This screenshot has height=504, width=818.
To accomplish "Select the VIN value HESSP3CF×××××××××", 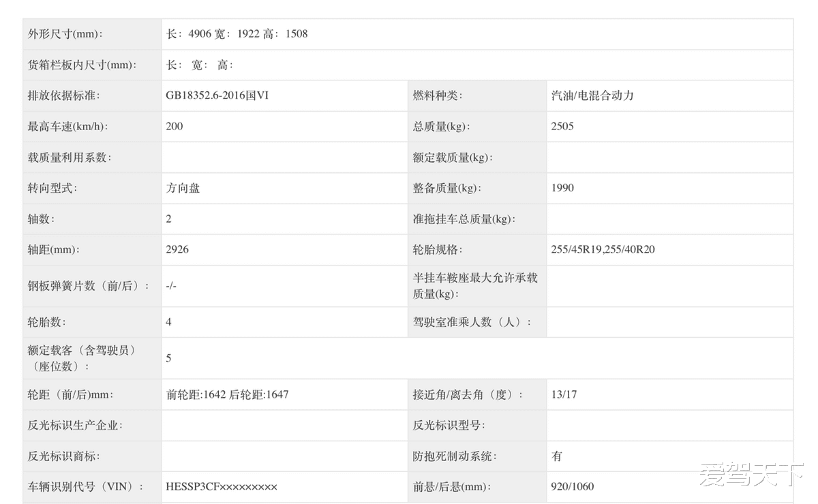I will 222,487.
